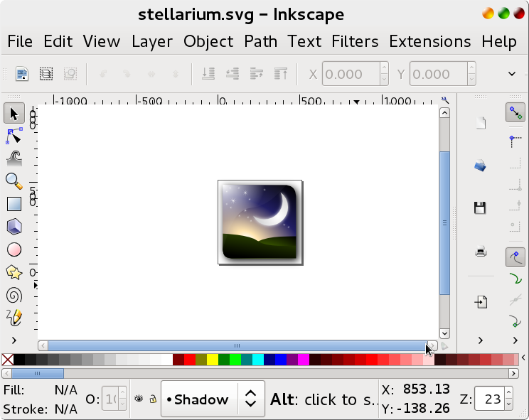Toggle color-managed view beside horizontal scrollbar
Screen dimensions: 529x420
444,346
